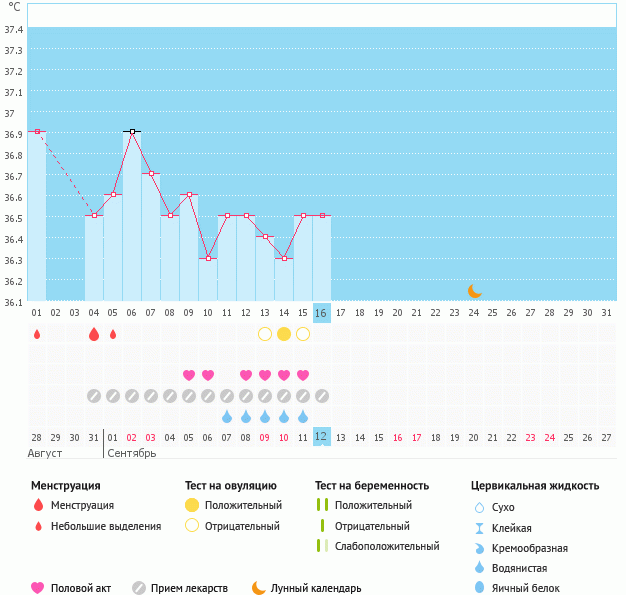Screen dimensions: 626x595
Task: Click the cervical fluid drop on cycle day 15
Action: click(x=303, y=416)
